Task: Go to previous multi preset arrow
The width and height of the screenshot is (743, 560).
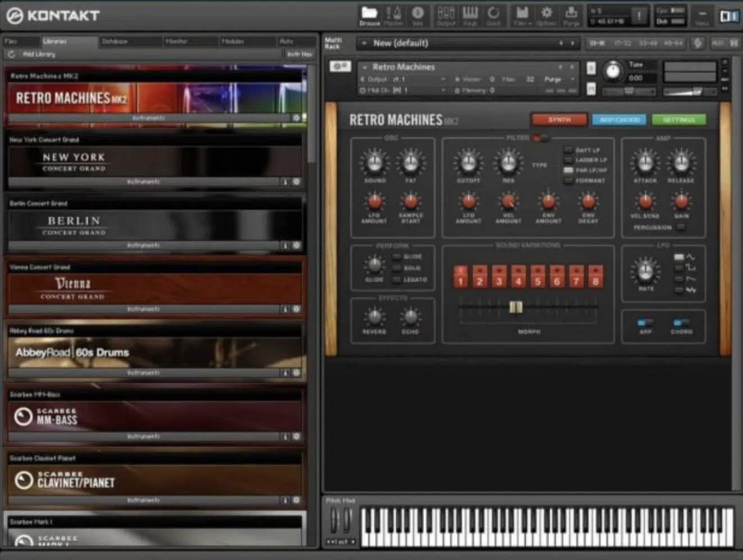Action: [560, 43]
